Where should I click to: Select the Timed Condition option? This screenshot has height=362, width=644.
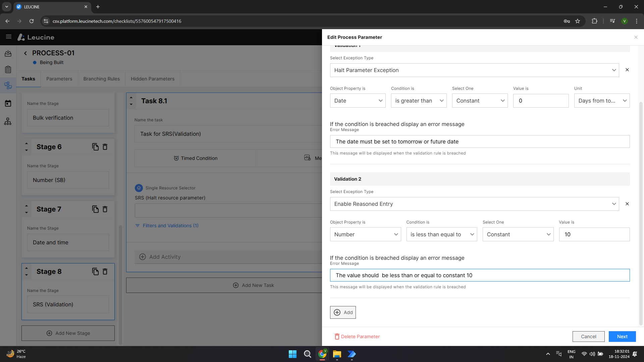(x=195, y=158)
